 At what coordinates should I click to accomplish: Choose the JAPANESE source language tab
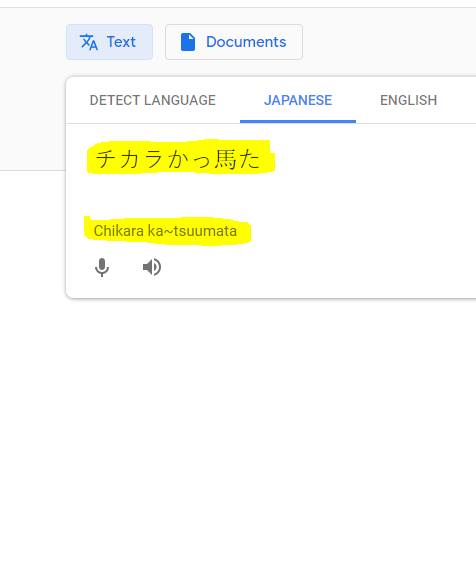click(x=298, y=100)
